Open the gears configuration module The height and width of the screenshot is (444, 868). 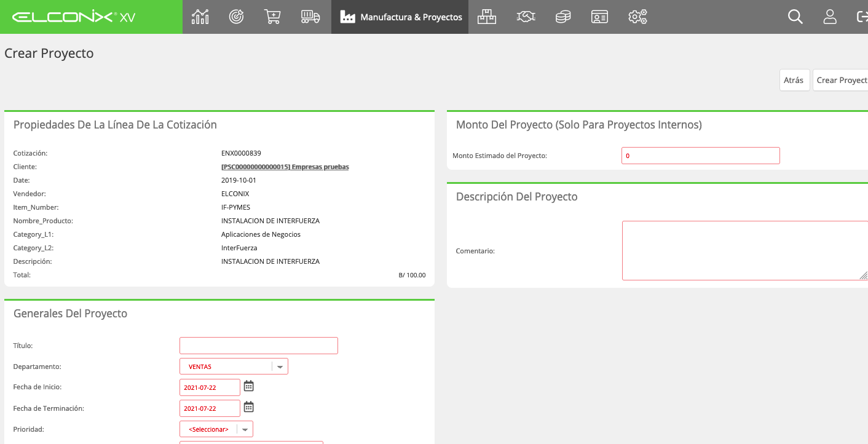click(x=638, y=17)
